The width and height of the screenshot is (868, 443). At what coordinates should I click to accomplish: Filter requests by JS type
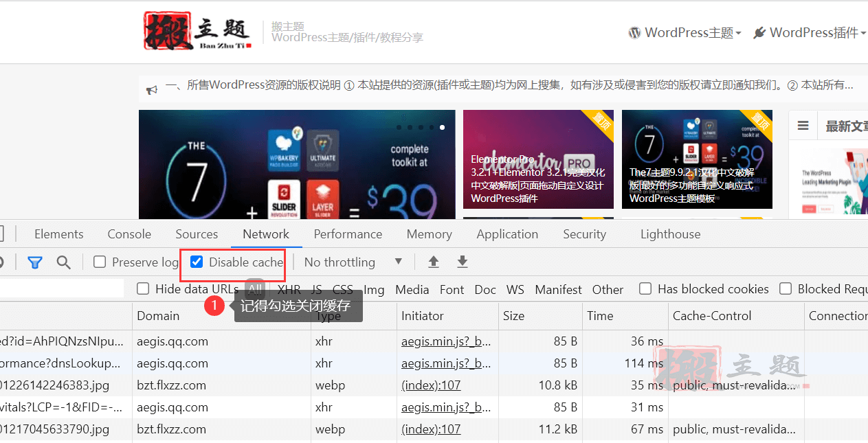click(x=317, y=289)
